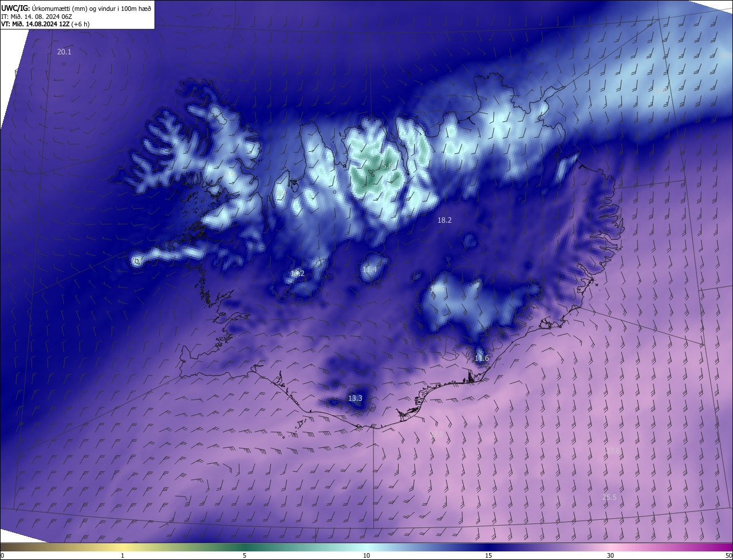Click the 0 tick on the color scale
Viewport: 733px width, 560px height.
(2, 555)
